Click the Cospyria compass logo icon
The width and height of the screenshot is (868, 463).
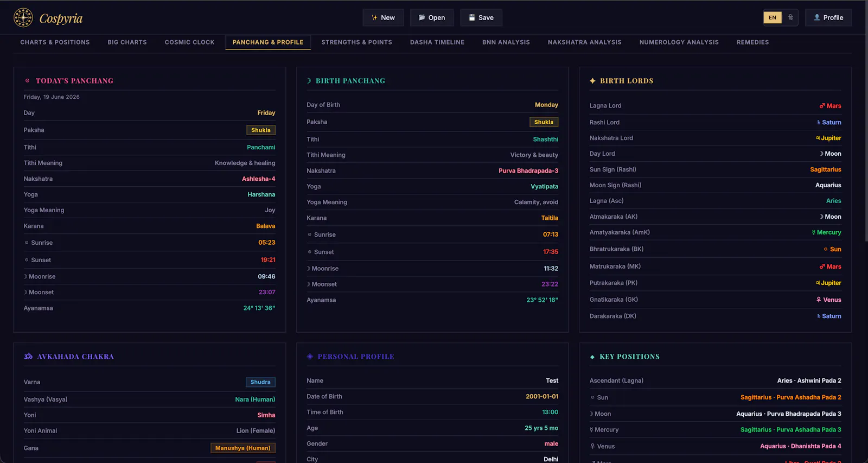tap(23, 18)
